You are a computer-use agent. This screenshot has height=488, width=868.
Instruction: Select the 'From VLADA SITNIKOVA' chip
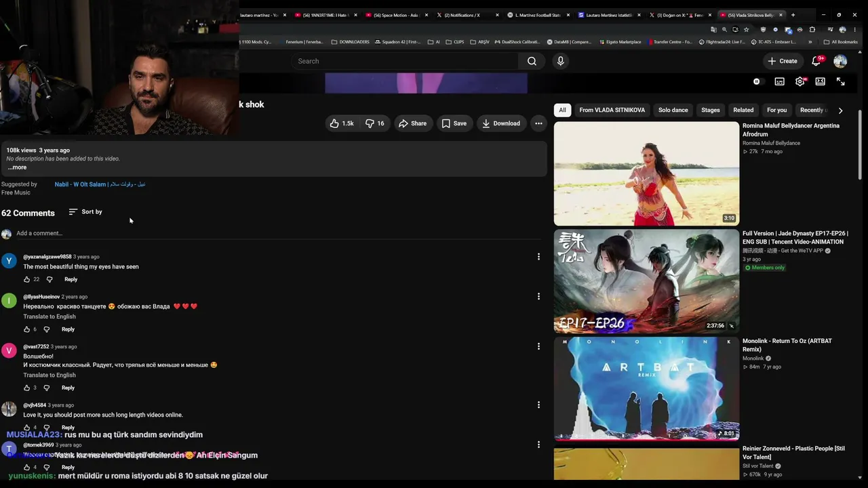coord(612,110)
